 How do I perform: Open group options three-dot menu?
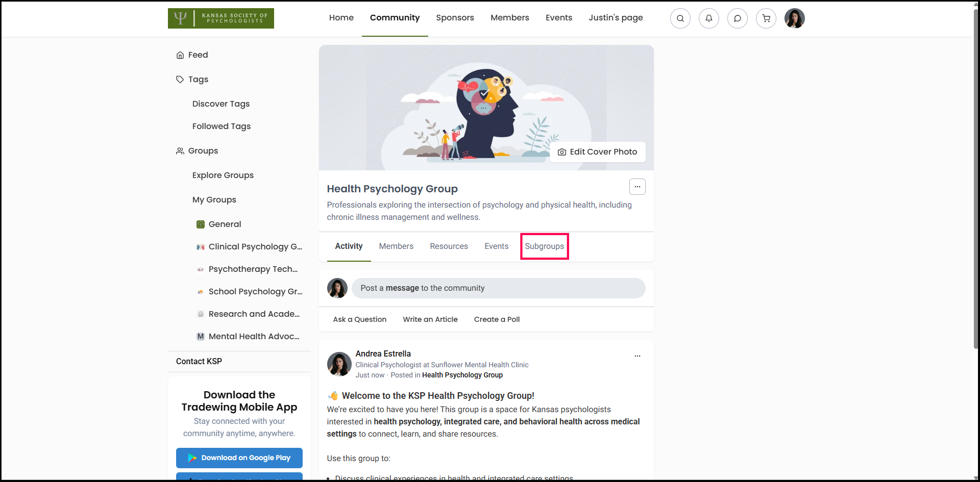(637, 187)
